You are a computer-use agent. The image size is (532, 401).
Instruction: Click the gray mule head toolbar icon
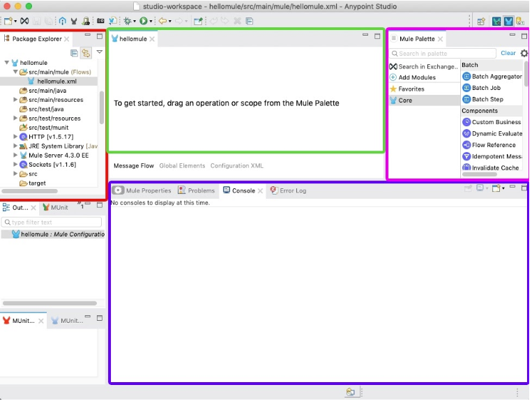(74, 21)
